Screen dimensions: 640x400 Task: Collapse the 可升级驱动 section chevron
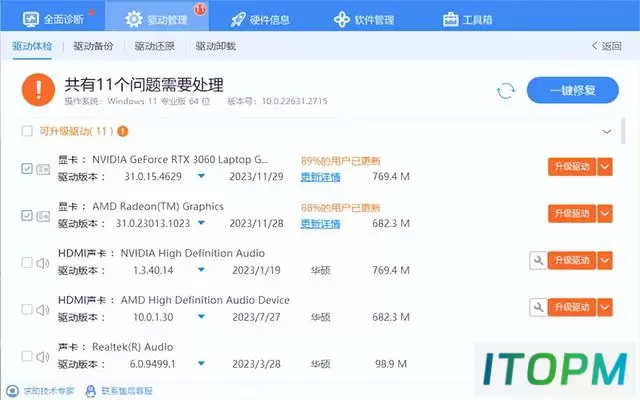coord(607,131)
